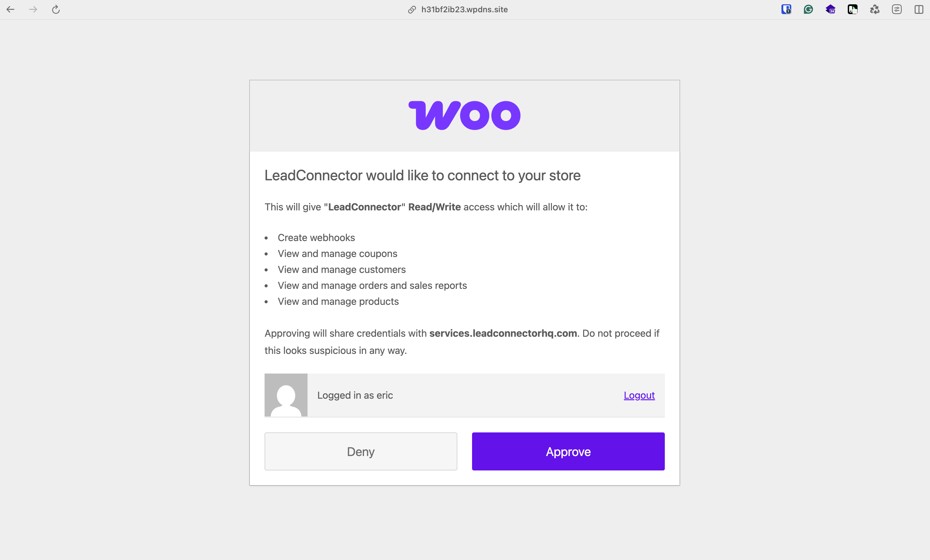Click the eric user avatar
930x560 pixels.
(286, 395)
